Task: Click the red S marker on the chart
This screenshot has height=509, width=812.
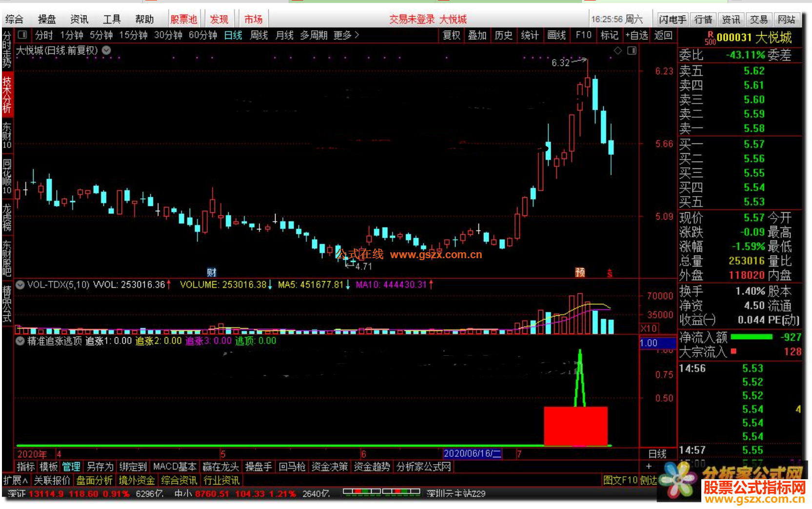Action: pyautogui.click(x=610, y=273)
